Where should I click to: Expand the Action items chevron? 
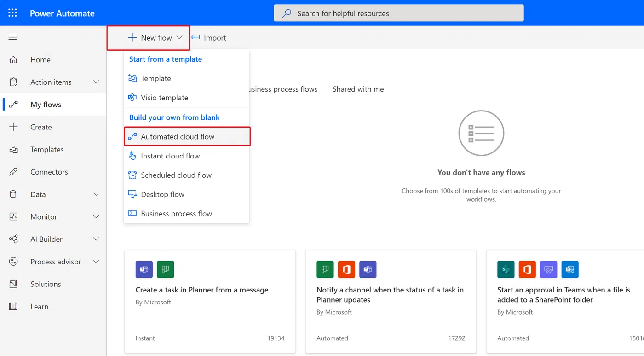click(96, 82)
